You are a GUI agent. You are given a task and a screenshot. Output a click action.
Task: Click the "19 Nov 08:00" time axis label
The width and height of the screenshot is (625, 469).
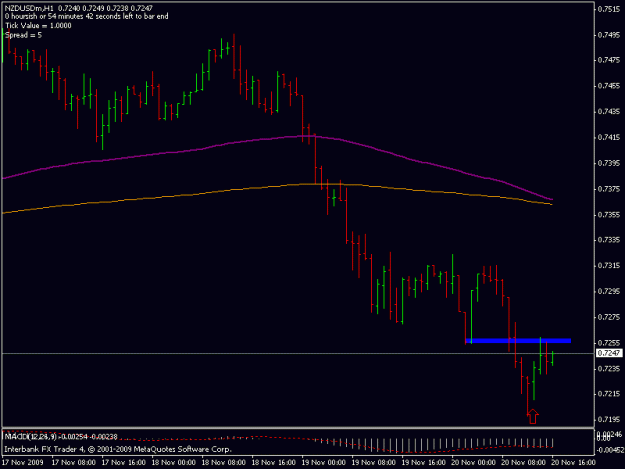tap(373, 463)
